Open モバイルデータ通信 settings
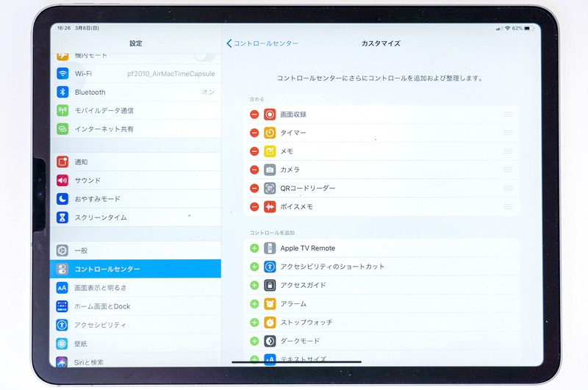This screenshot has width=588, height=390. [135, 110]
